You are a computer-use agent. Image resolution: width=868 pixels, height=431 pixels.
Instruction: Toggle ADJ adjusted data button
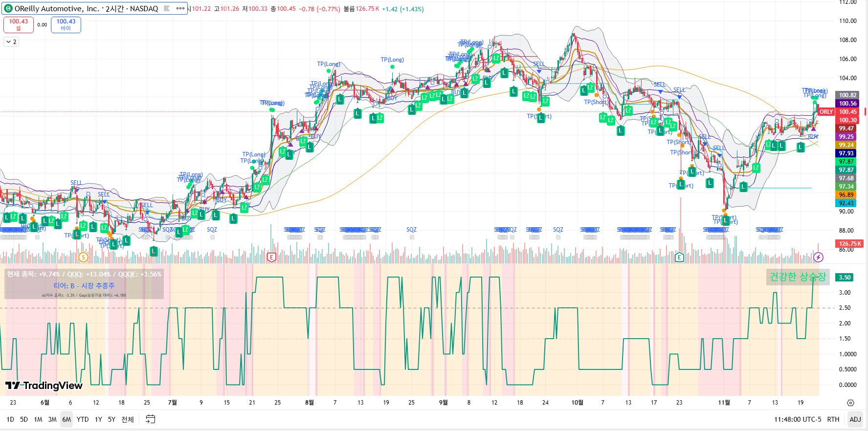[x=855, y=419]
